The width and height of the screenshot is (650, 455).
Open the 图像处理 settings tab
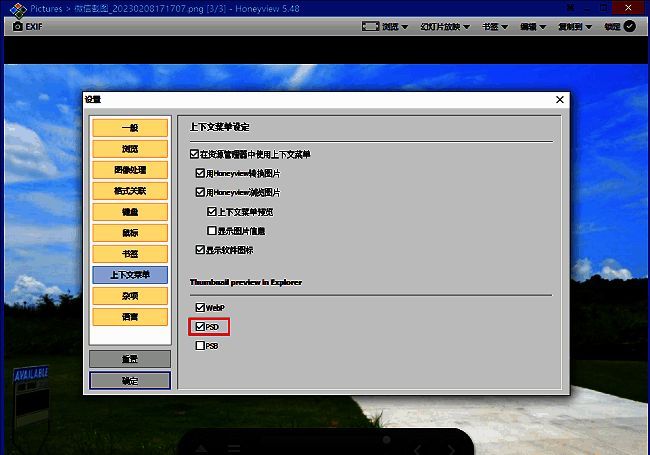coord(130,170)
